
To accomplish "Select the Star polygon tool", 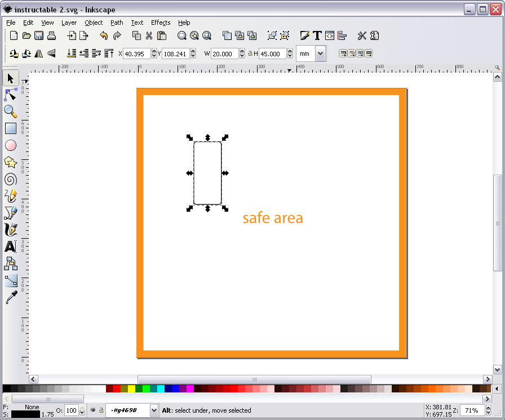I will point(11,162).
